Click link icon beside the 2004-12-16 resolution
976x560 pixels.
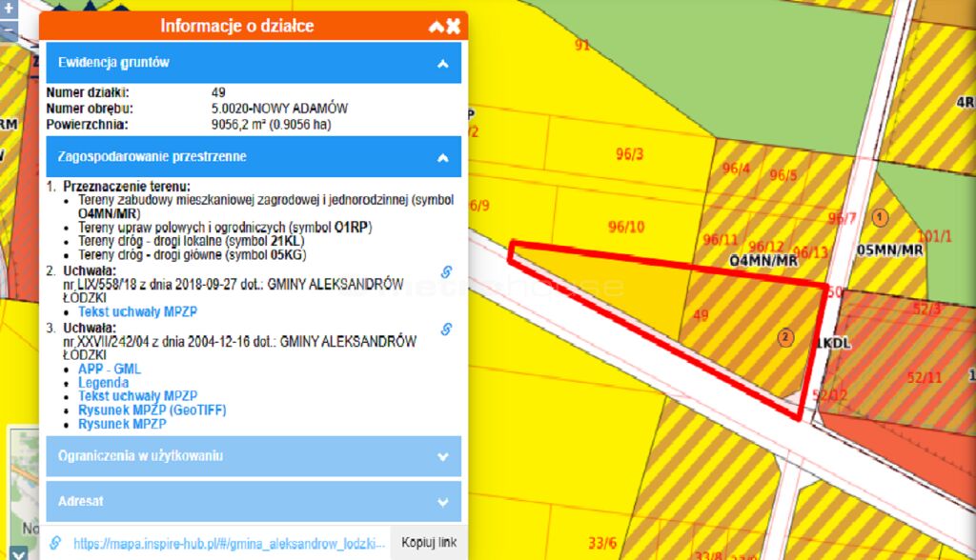(x=445, y=330)
